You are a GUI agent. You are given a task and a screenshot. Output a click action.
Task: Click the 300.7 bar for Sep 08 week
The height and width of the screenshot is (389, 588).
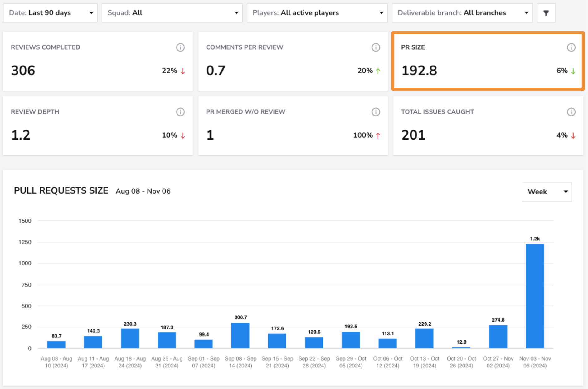(240, 335)
